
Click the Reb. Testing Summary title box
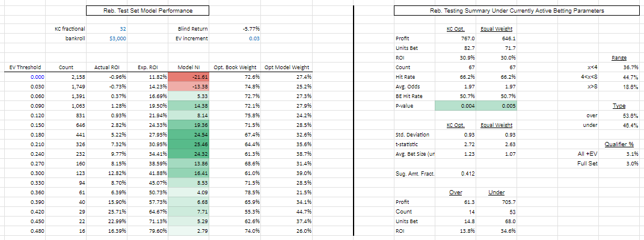click(517, 11)
